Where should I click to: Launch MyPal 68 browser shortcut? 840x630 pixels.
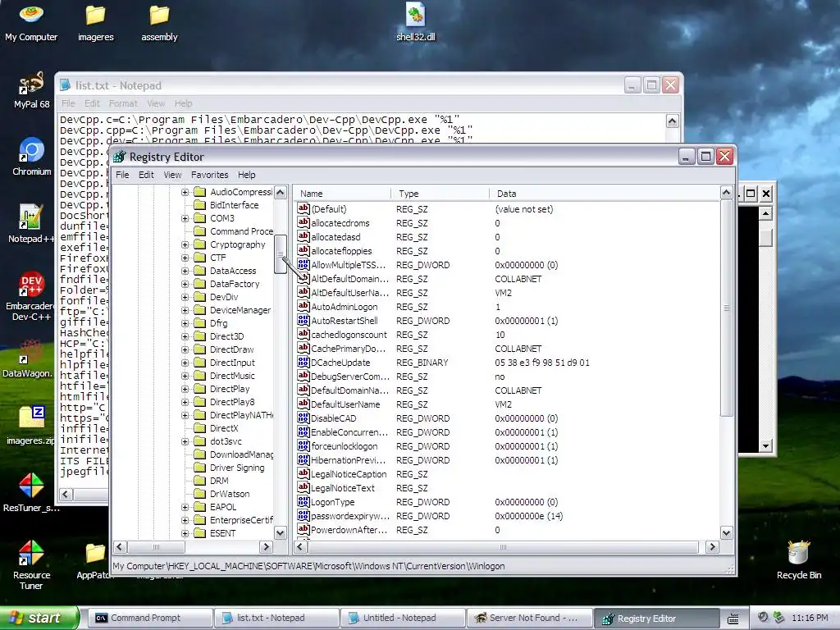point(31,90)
